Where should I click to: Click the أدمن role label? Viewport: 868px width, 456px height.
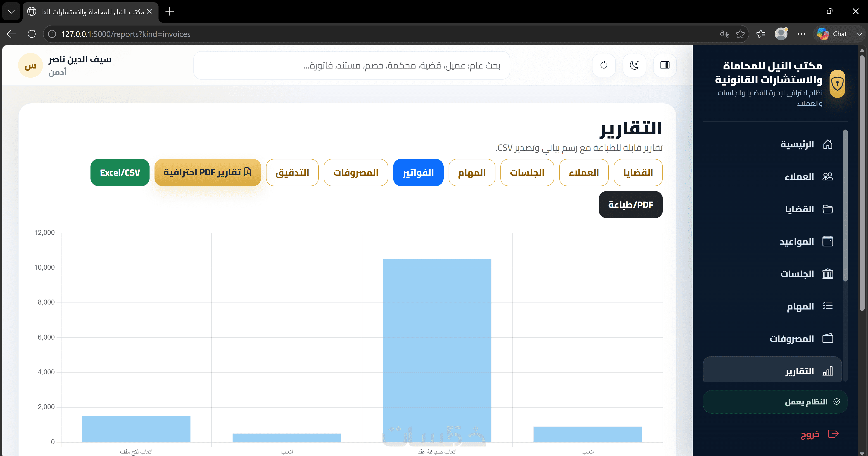(x=57, y=72)
